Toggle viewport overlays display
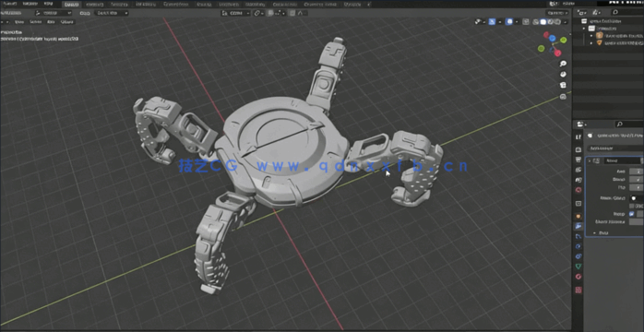 point(509,22)
